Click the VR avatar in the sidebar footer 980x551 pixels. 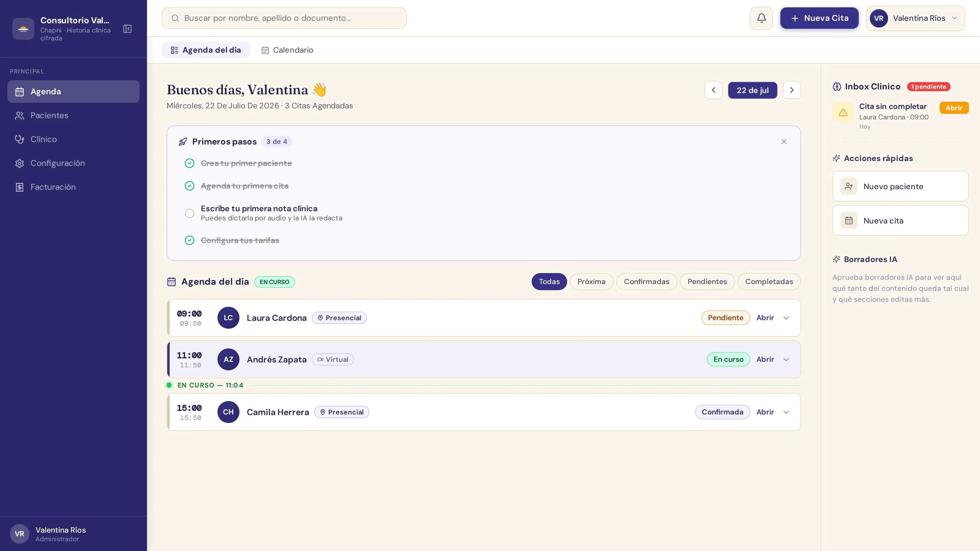[19, 534]
